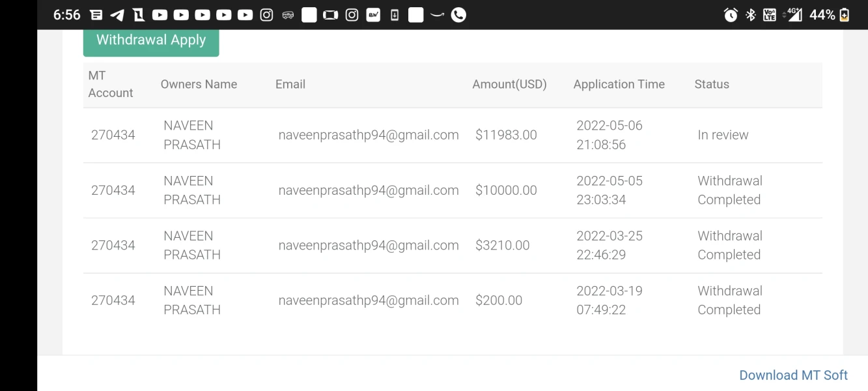Screen dimensions: 868x391
Task: Tap the Telegram notification icon
Action: 117,15
